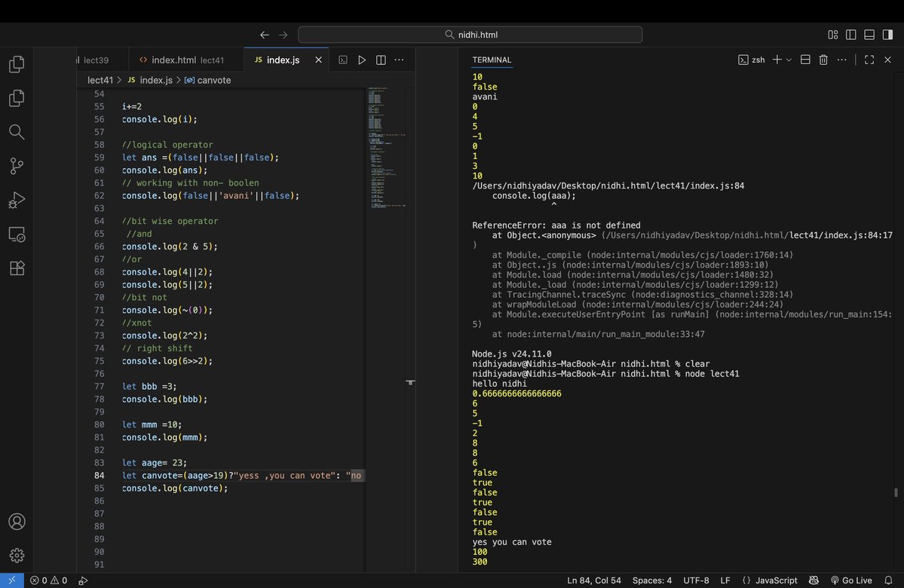Screen dimensions: 904x588
Task: Run the index.js file with the Run button
Action: (x=361, y=60)
